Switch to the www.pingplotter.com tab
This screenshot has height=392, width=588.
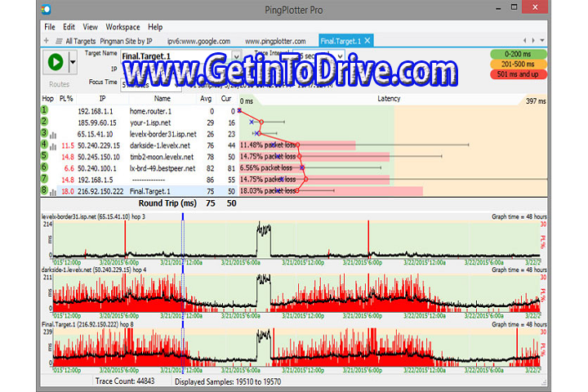(275, 42)
